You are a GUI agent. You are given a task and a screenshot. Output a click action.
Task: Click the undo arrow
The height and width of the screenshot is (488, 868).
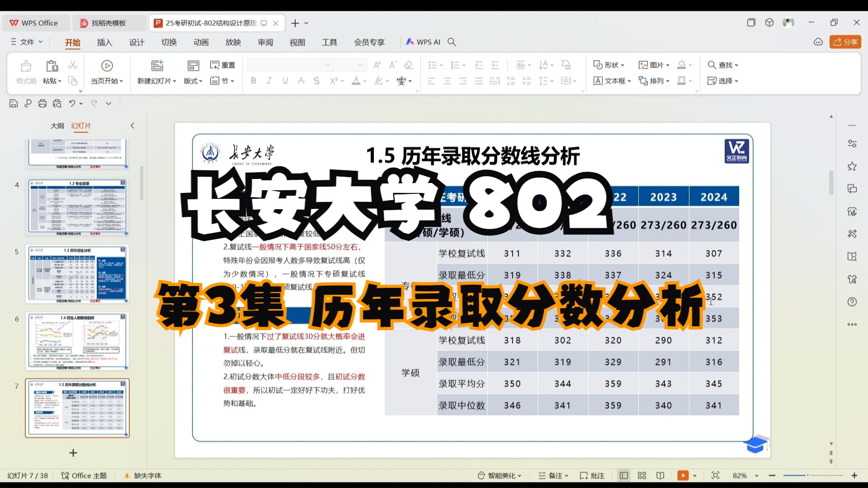72,103
